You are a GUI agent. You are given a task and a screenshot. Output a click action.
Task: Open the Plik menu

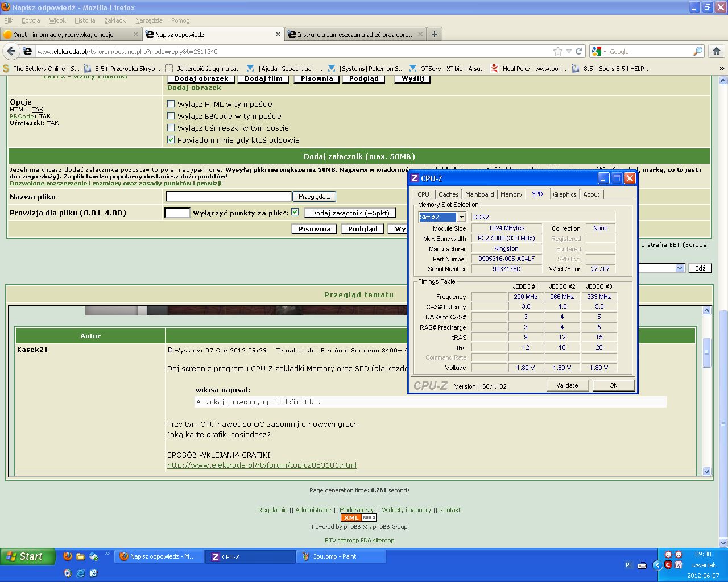(x=9, y=20)
